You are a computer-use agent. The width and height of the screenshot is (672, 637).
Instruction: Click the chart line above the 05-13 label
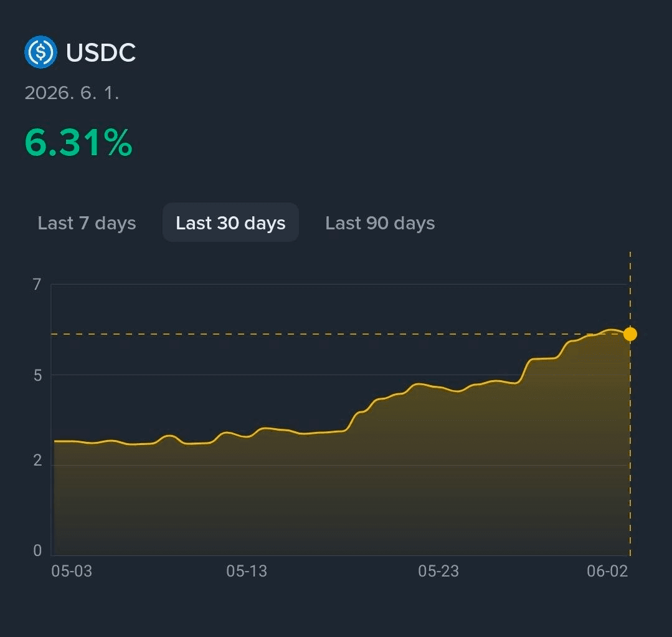click(x=247, y=437)
